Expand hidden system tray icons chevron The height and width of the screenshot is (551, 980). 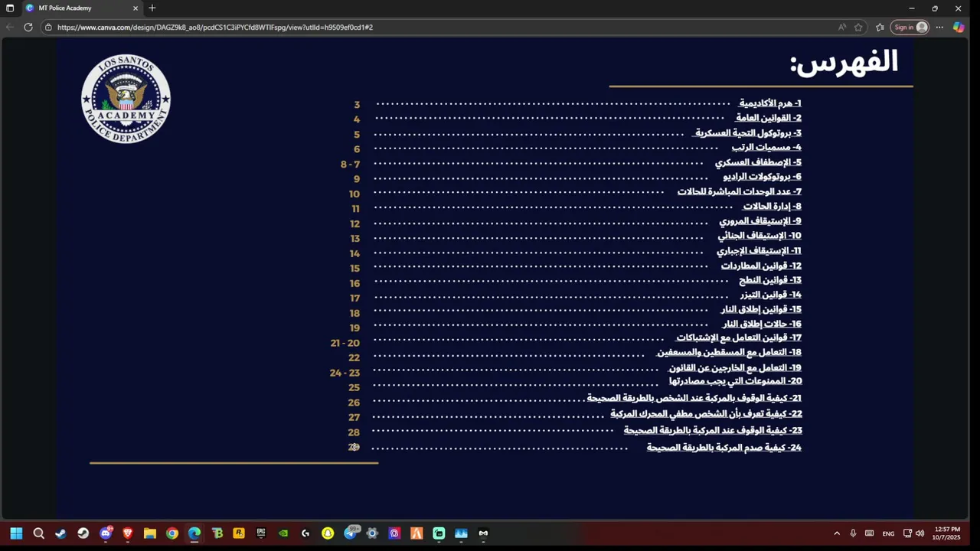point(836,533)
